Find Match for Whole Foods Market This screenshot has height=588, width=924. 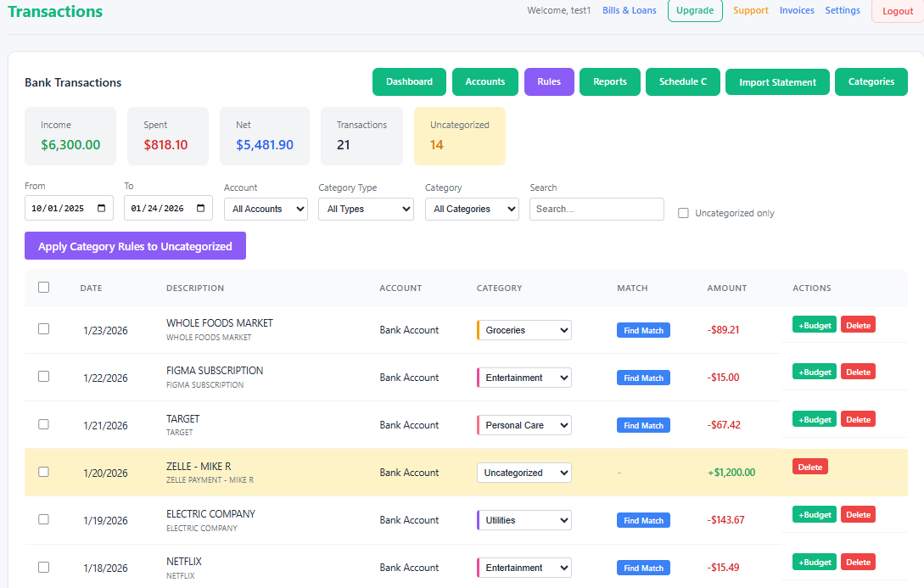tap(643, 331)
